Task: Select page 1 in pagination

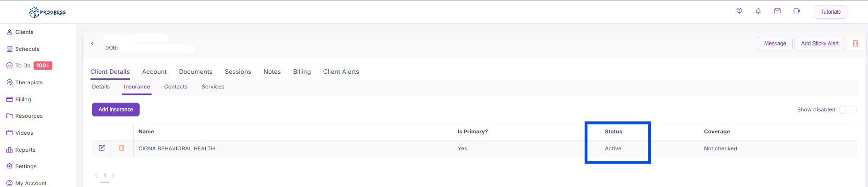Action: (x=105, y=176)
